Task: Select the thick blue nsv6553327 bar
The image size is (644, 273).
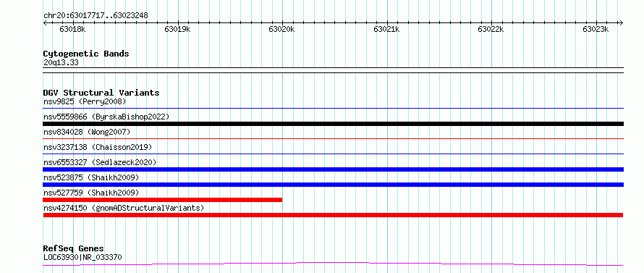Action: pos(333,169)
